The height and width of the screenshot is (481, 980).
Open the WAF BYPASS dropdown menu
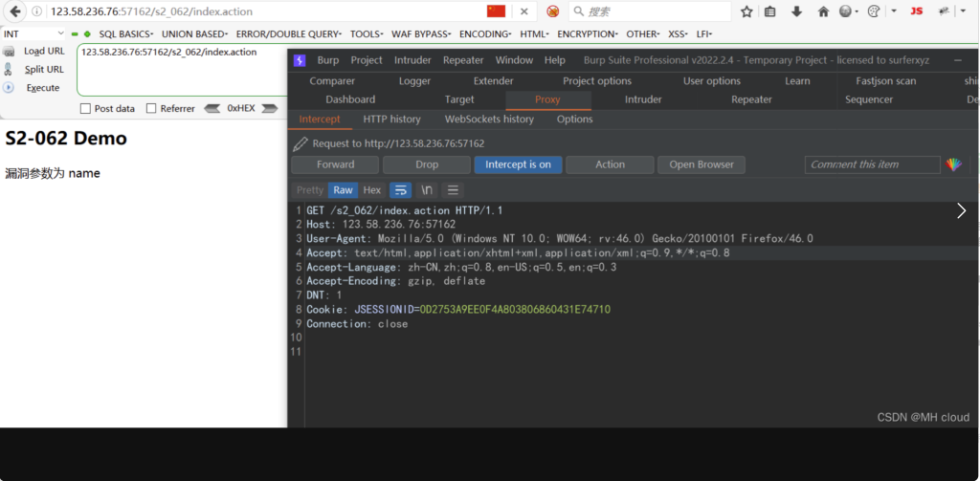pyautogui.click(x=422, y=33)
